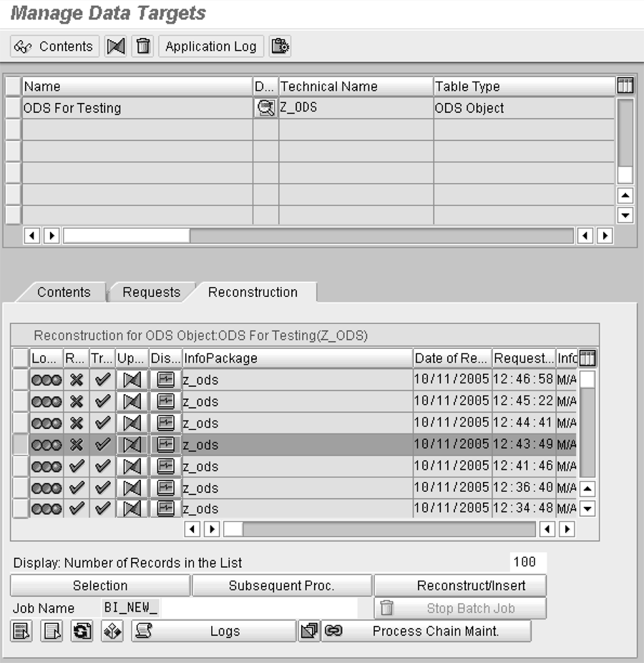This screenshot has height=663, width=644.
Task: Click far-right arrow of data targets horizontal scrollbar
Action: (605, 235)
